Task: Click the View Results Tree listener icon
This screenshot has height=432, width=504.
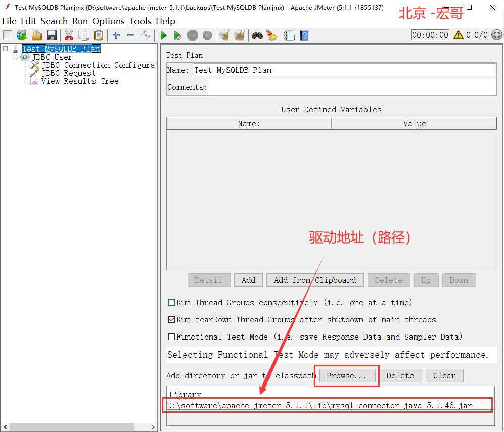Action: 35,82
